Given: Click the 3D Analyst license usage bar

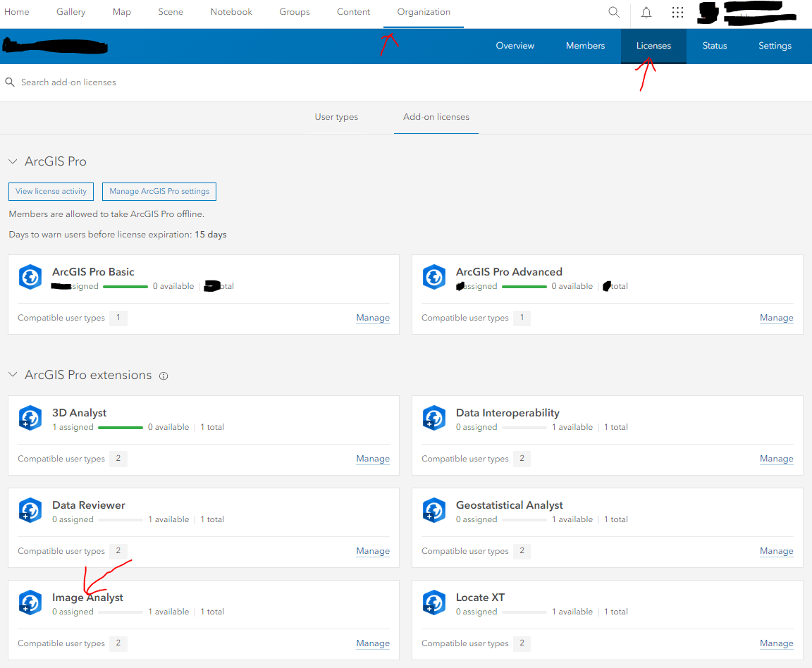Looking at the screenshot, I should (x=121, y=426).
